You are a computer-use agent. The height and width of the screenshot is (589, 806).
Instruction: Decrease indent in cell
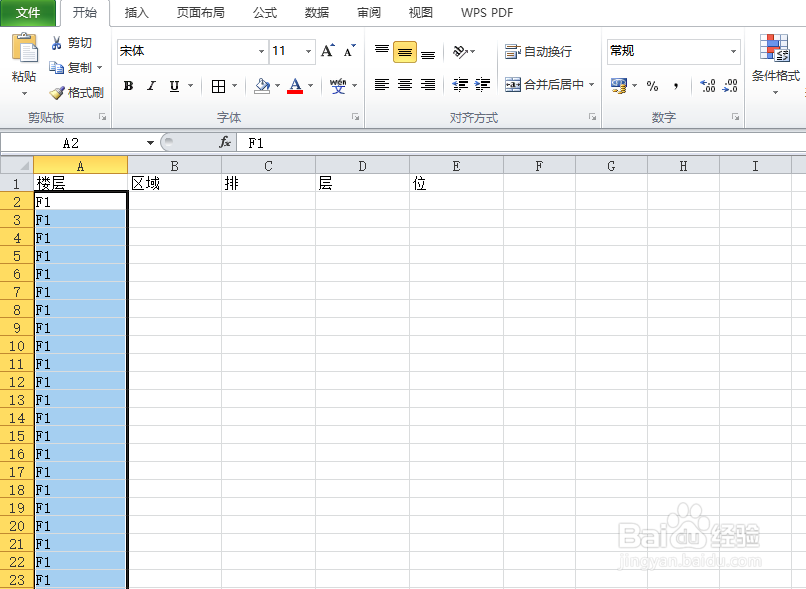tap(460, 85)
